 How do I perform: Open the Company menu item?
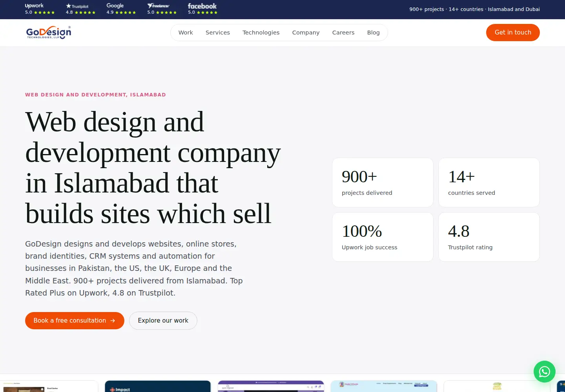click(x=306, y=33)
